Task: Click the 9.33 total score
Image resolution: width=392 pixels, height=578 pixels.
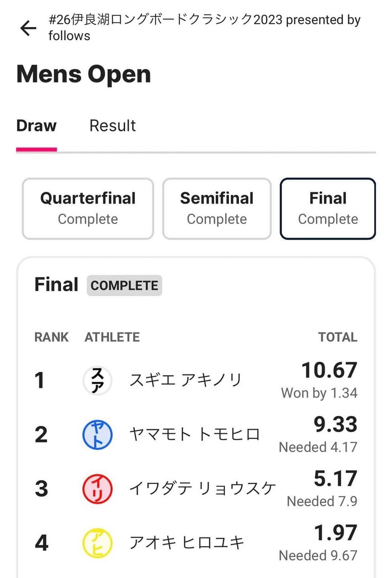Action: tap(335, 425)
